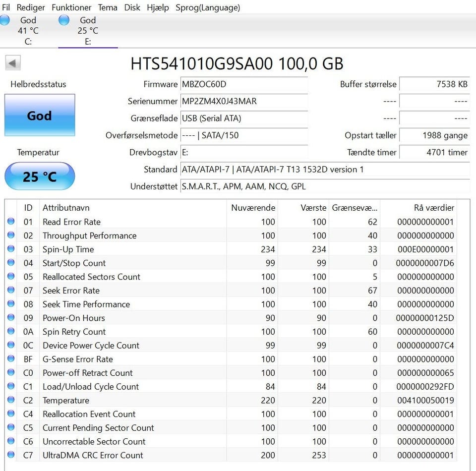Open the Funktioner menu

tap(71, 7)
